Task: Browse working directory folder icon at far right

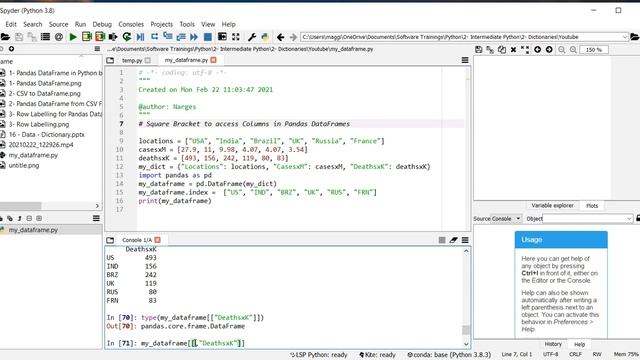Action: (635, 37)
